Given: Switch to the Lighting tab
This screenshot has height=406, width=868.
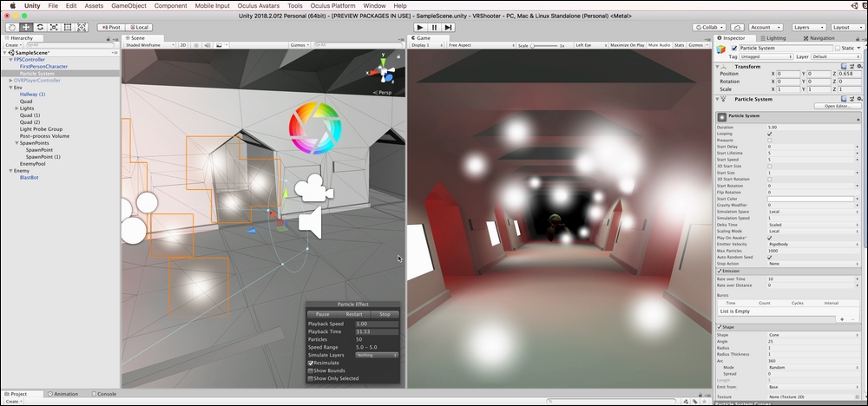Looking at the screenshot, I should pyautogui.click(x=773, y=38).
